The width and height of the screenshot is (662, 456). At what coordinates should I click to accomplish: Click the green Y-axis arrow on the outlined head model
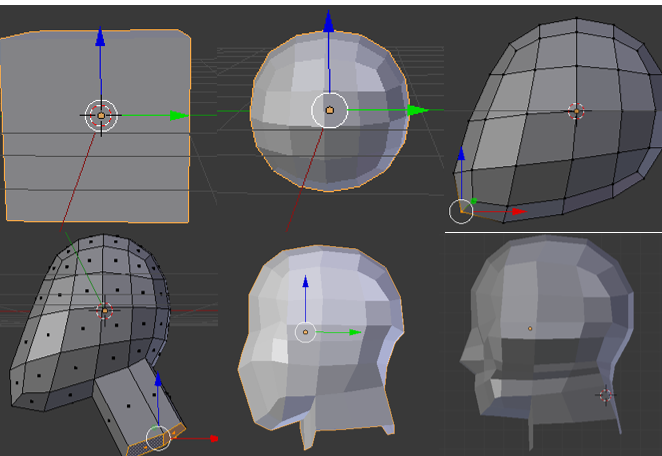pyautogui.click(x=355, y=332)
